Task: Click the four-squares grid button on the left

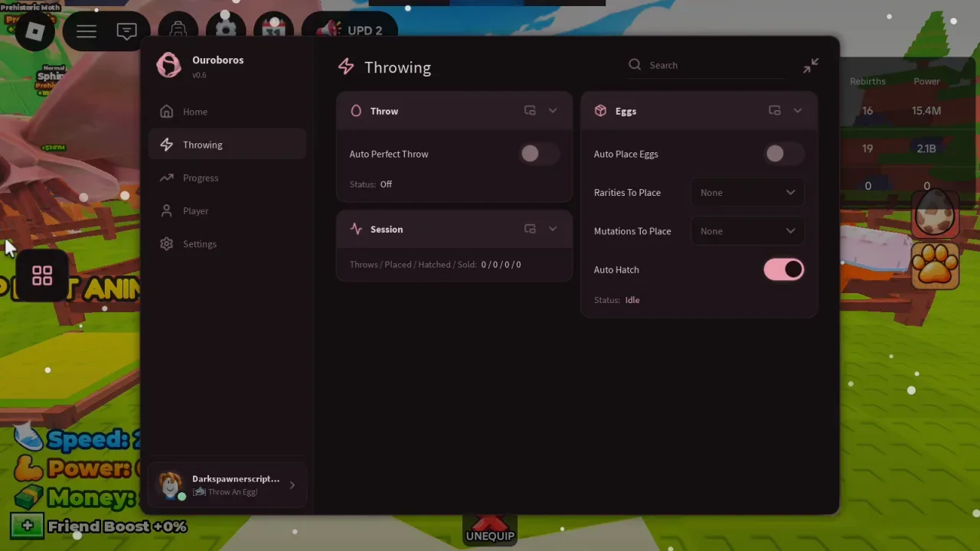Action: click(42, 275)
